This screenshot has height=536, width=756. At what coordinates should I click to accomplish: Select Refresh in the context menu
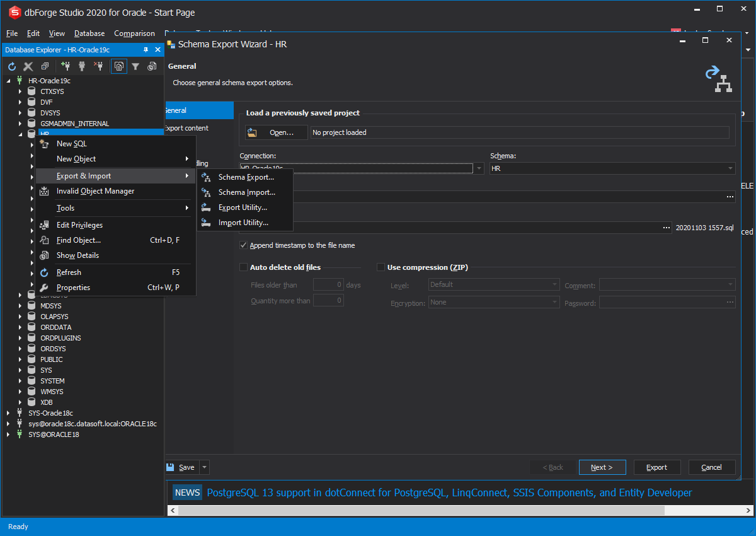pyautogui.click(x=115, y=272)
